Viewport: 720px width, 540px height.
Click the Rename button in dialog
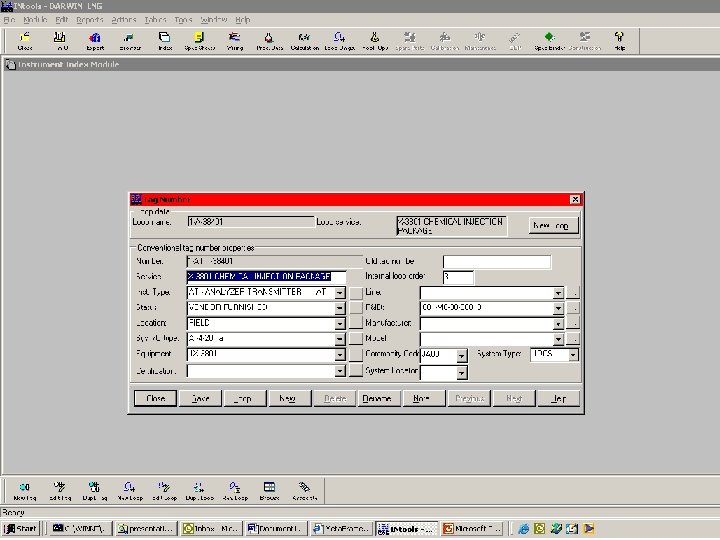click(x=379, y=398)
